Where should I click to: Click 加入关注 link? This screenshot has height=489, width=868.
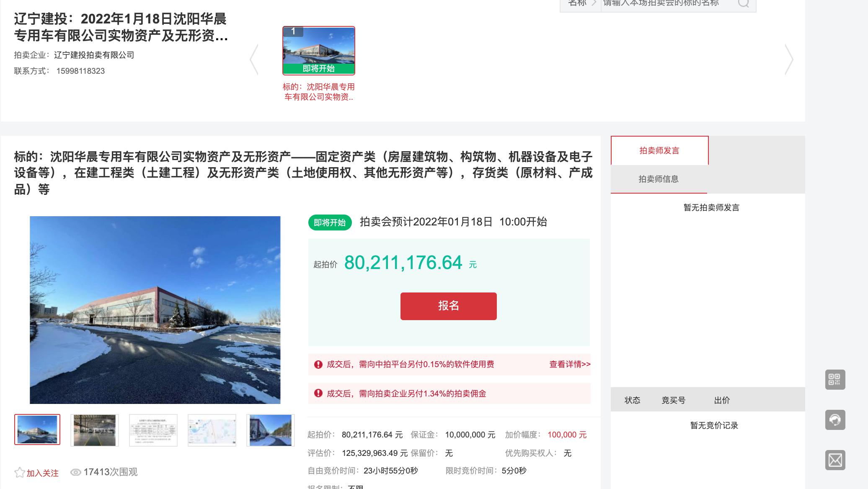click(x=43, y=473)
